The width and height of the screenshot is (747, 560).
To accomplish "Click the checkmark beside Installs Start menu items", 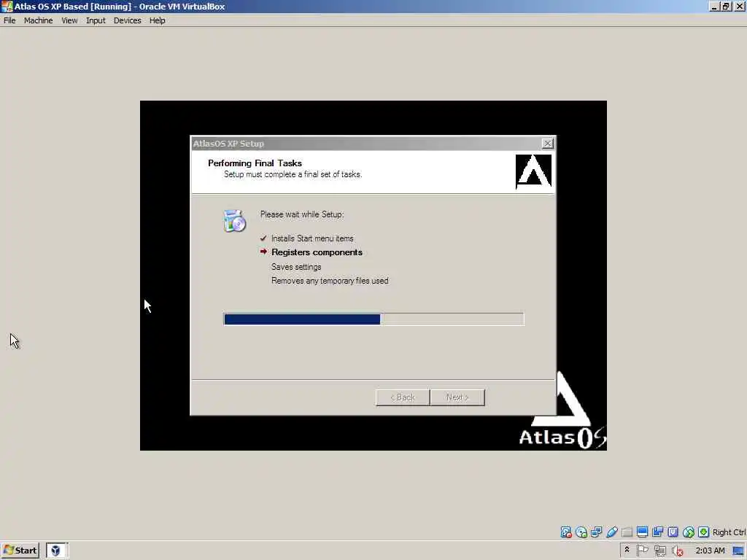I will pyautogui.click(x=263, y=238).
